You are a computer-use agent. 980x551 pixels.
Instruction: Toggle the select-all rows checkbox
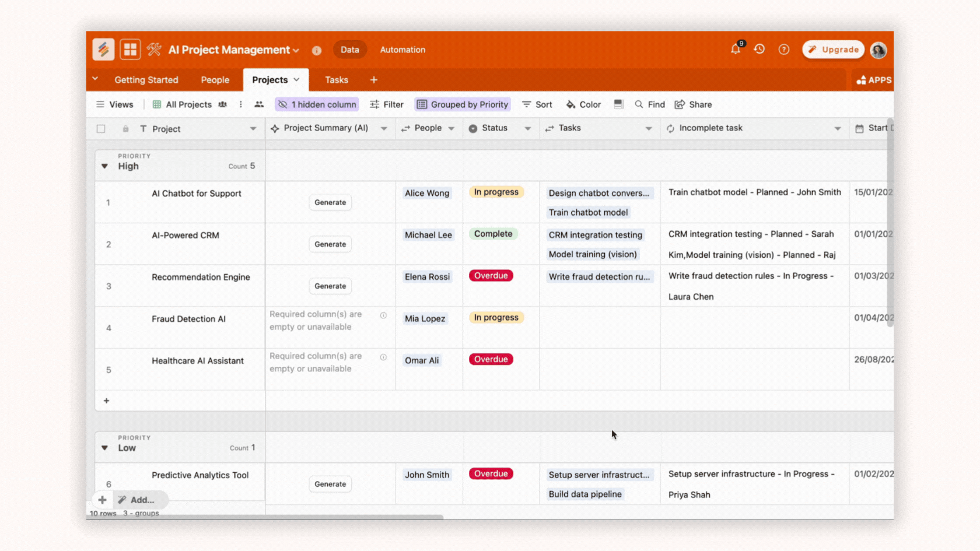[x=101, y=129]
